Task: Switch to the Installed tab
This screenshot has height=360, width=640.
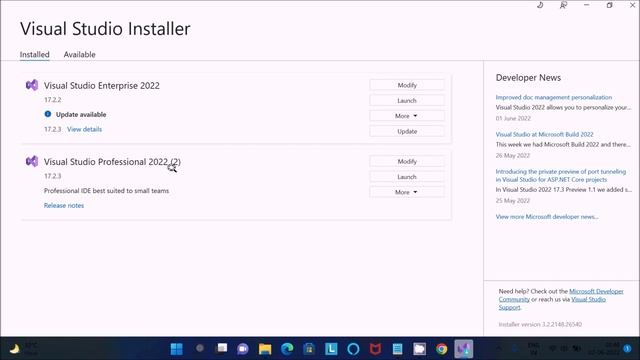Action: tap(35, 54)
